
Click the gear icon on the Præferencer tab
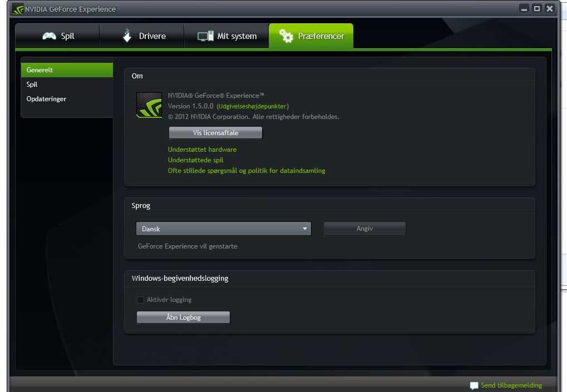click(287, 35)
